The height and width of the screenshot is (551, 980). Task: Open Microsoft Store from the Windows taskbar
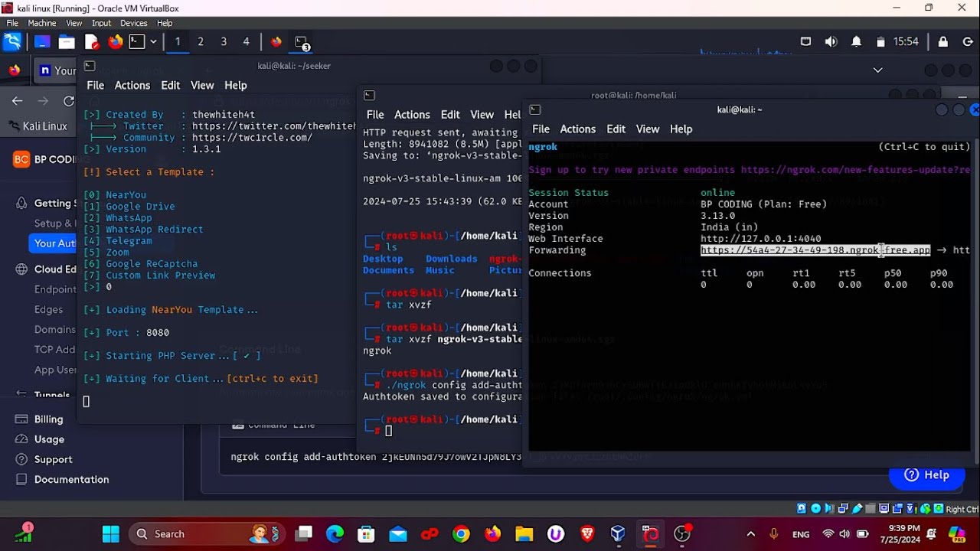coord(367,534)
